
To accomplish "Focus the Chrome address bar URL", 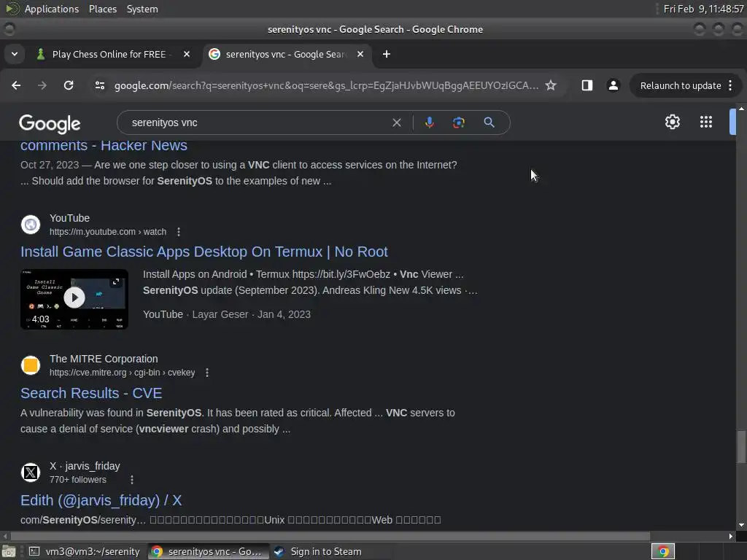I will (x=326, y=86).
